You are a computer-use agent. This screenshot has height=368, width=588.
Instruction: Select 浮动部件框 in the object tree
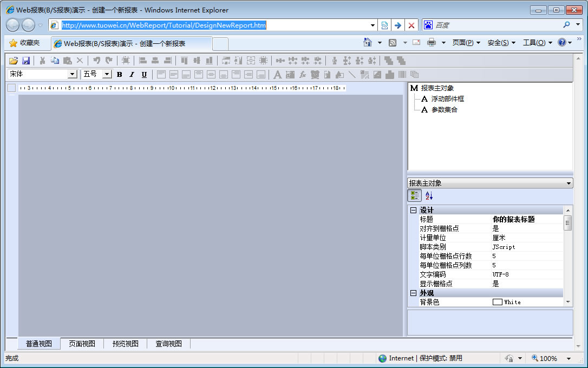447,99
